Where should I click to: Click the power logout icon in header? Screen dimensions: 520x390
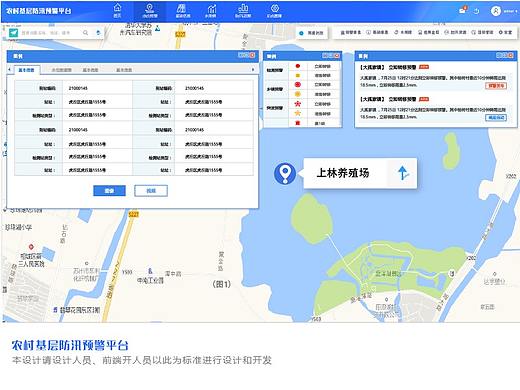(477, 11)
